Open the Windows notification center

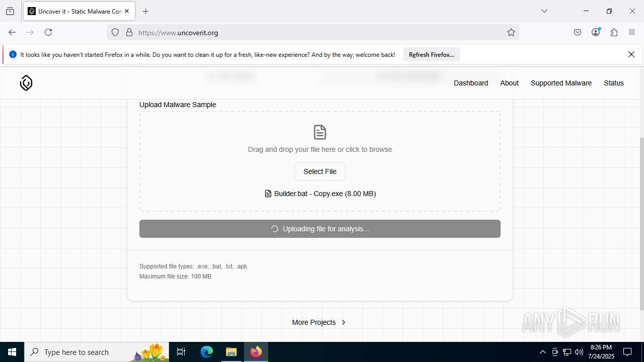[627, 352]
